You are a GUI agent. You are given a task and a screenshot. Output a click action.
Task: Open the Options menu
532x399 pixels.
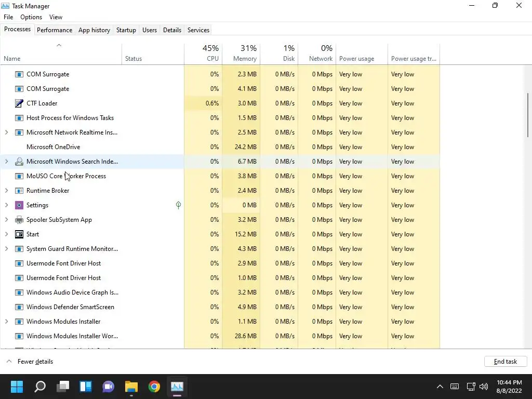click(31, 17)
